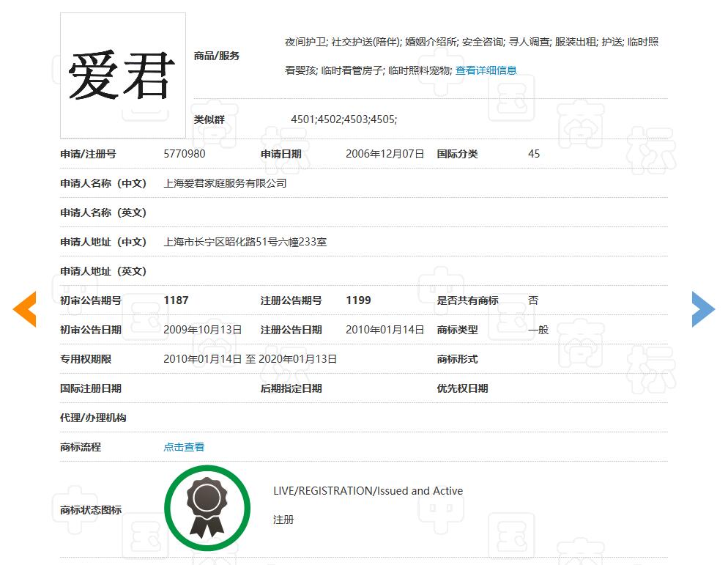Click the LIVE/REGISTRATION/Issued and Active text
This screenshot has width=728, height=565.
pos(368,491)
